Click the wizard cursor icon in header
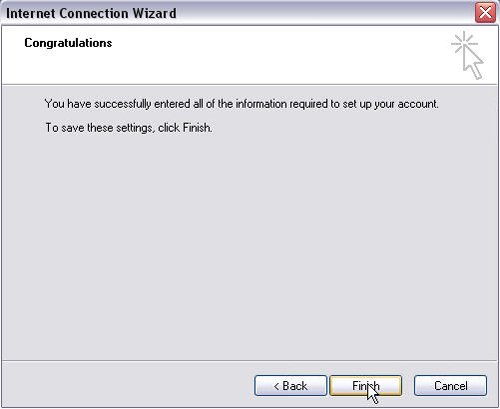Screen dimensions: 500x409 467,55
